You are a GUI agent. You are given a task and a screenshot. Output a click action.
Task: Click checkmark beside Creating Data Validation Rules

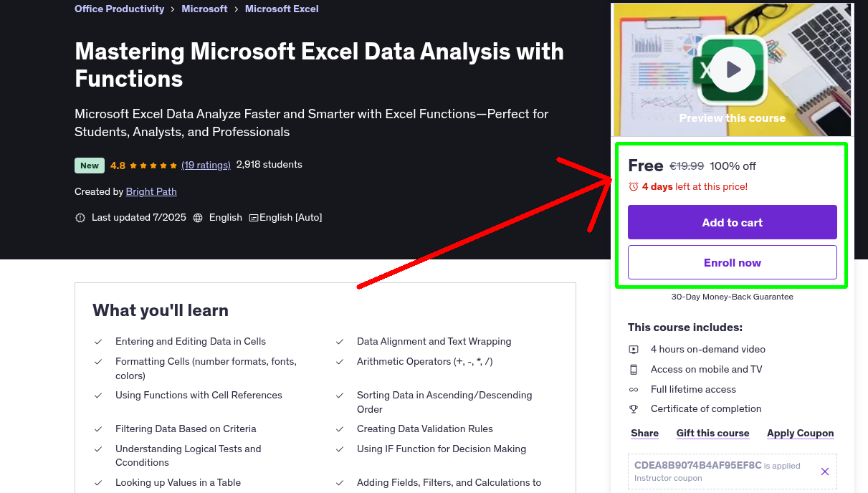(x=340, y=429)
